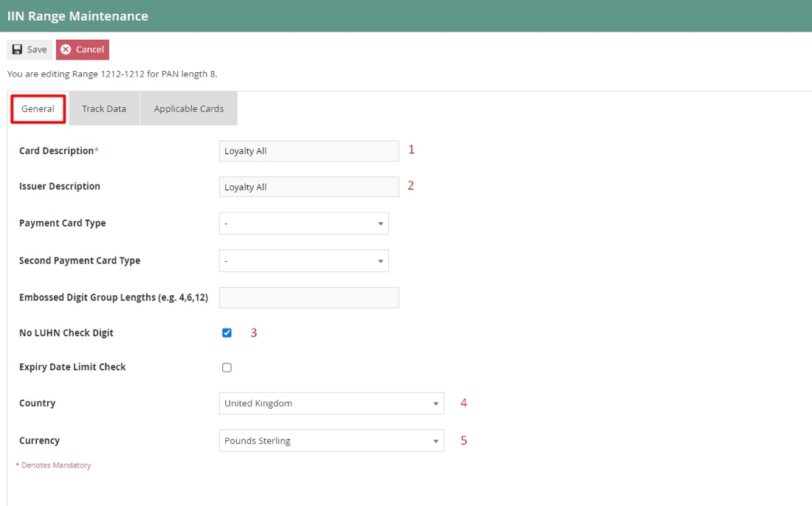Select the Issuer Description text field
812x506 pixels.
pyautogui.click(x=309, y=187)
